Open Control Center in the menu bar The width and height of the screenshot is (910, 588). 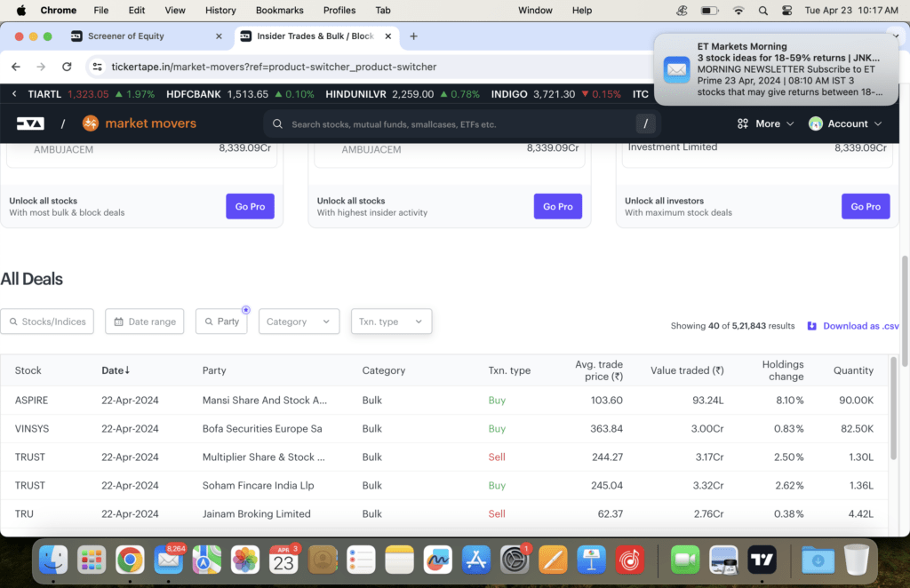pos(787,10)
